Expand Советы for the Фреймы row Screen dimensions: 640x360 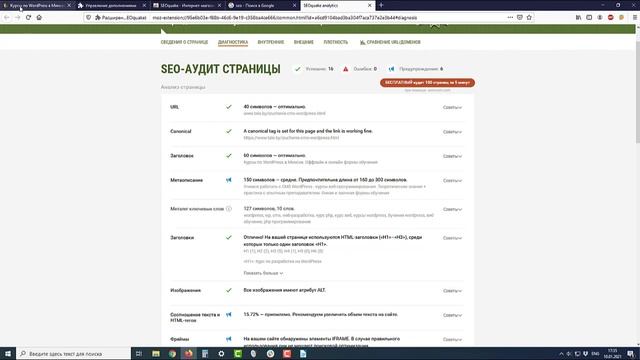[452, 340]
